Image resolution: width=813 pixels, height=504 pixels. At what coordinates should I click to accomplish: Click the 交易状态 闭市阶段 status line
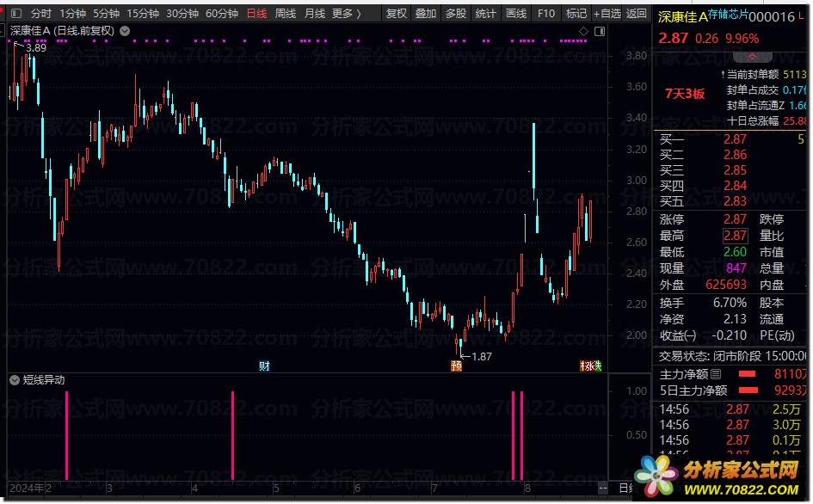[x=731, y=356]
